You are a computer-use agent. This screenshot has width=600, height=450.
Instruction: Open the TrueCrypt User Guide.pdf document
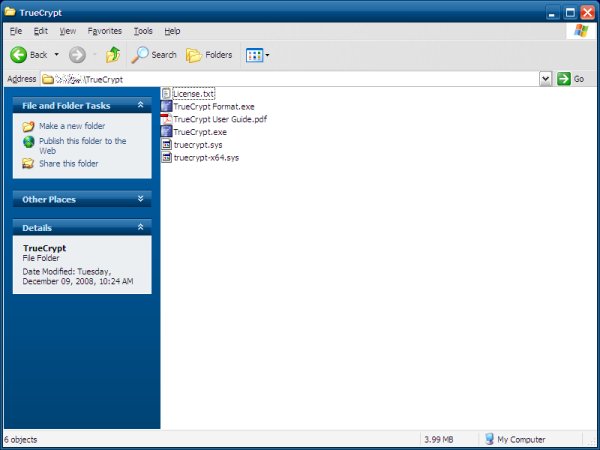[219, 119]
